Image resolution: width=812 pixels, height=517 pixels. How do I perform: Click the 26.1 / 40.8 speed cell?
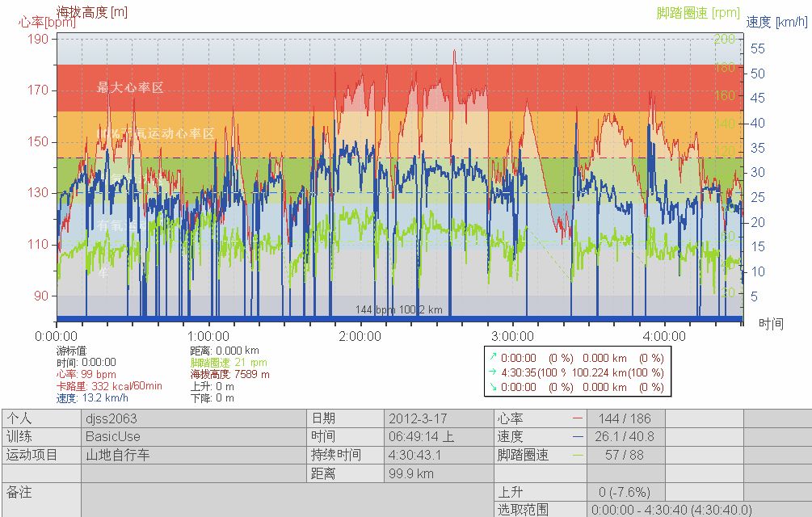tap(625, 437)
